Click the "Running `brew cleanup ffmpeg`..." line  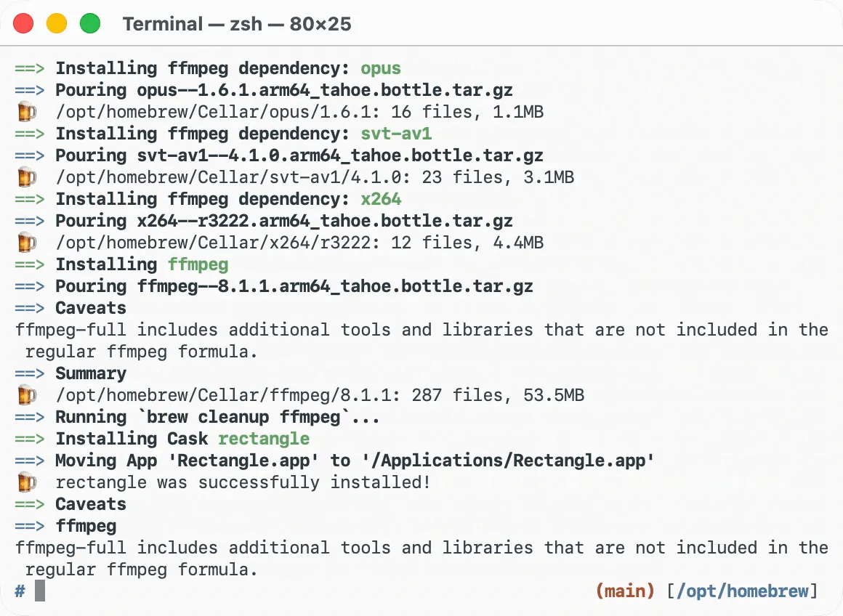click(217, 417)
